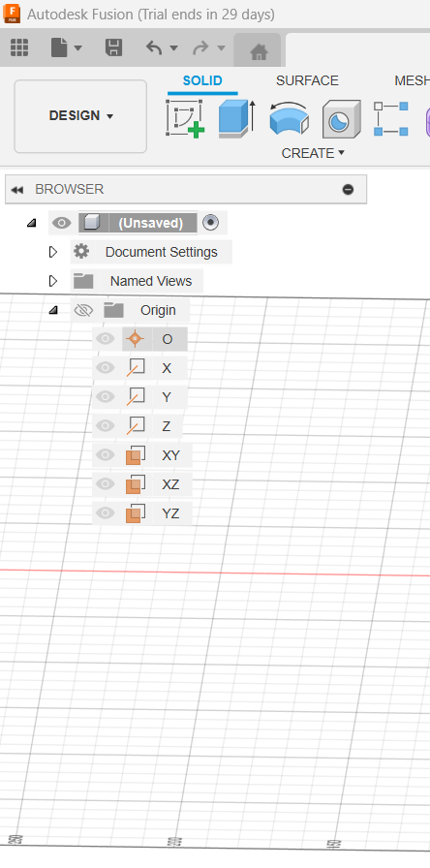Activate the (Unsaved) component radio button
Screen dimensions: 430x868
coord(210,223)
